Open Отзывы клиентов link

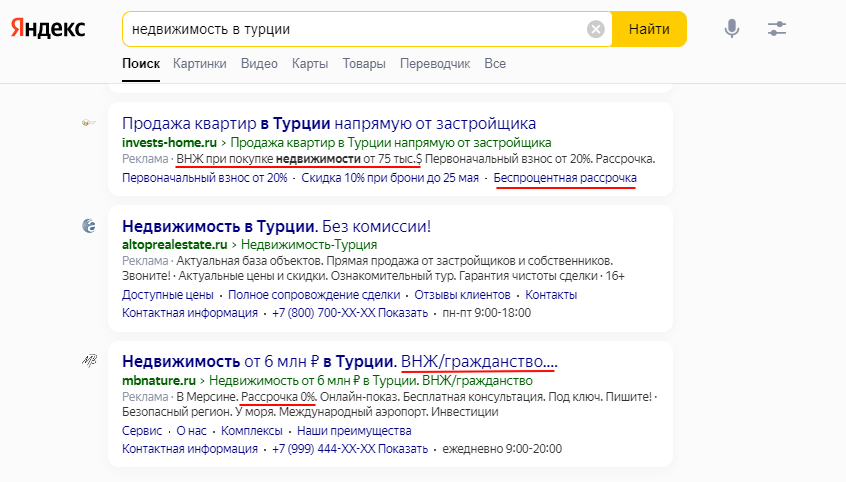(x=462, y=295)
